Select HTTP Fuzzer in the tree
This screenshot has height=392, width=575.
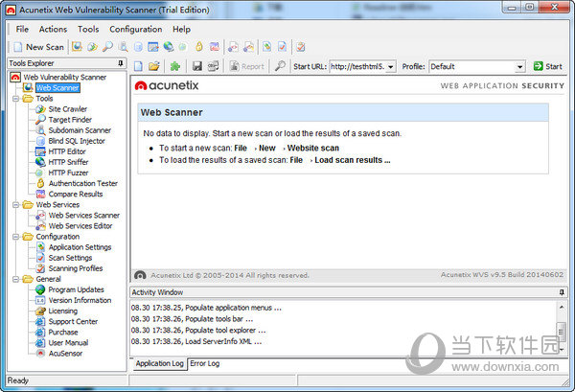click(x=68, y=173)
